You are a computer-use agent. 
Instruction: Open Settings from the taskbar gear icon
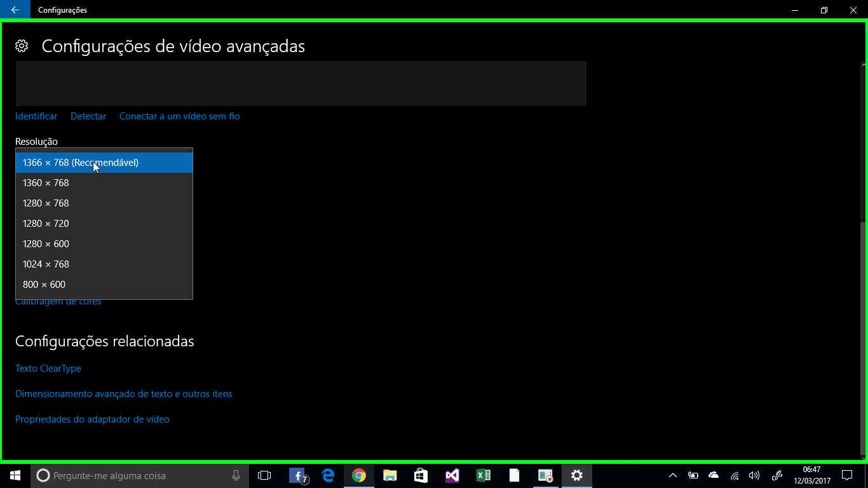point(576,475)
